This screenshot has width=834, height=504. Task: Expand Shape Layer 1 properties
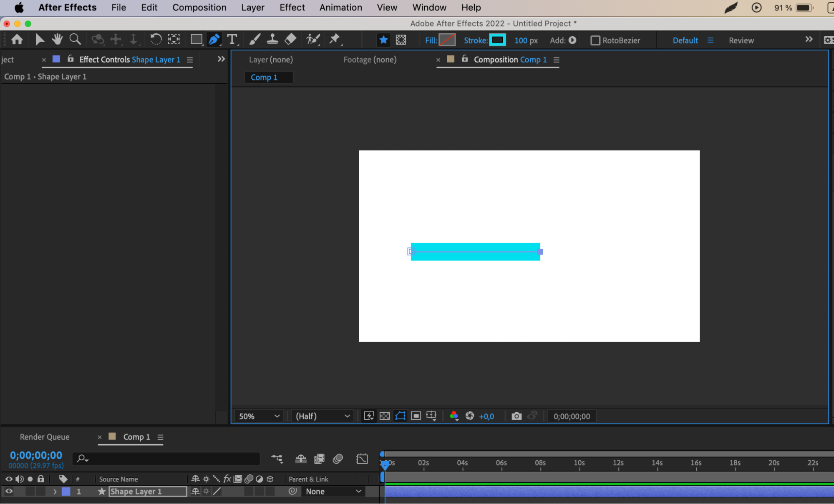(55, 491)
